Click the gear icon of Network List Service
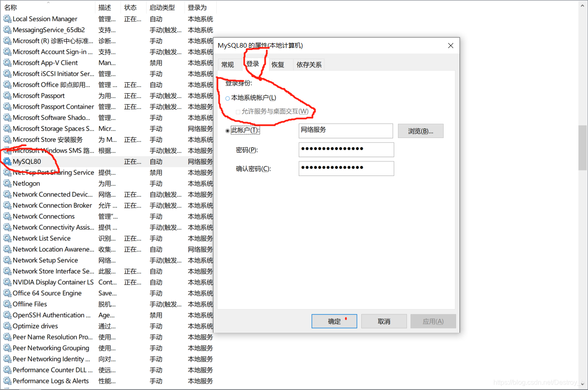 (x=7, y=238)
